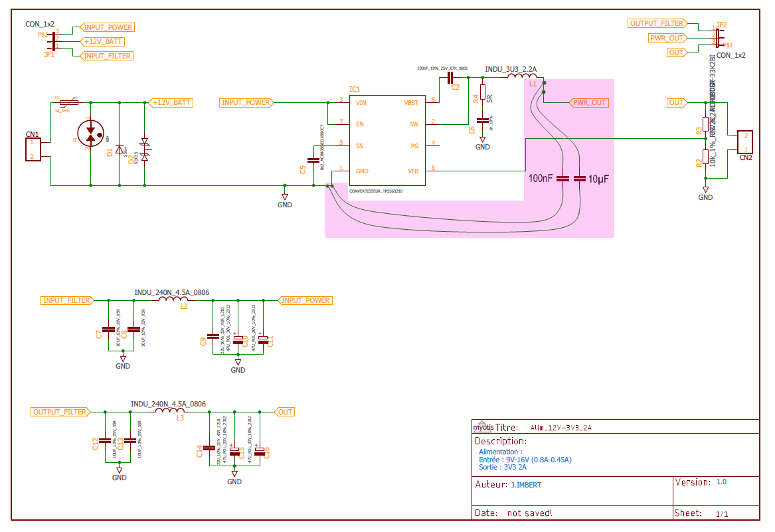
Task: Select diode D1 symbol
Action: (120, 150)
